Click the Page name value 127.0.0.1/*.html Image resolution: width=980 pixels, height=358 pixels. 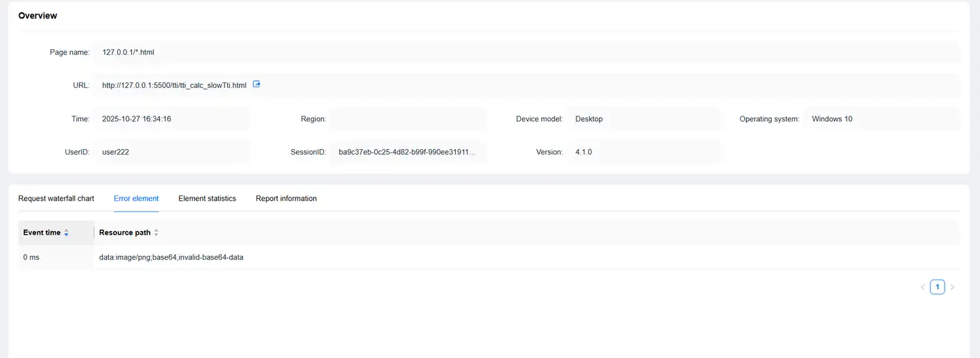click(129, 52)
